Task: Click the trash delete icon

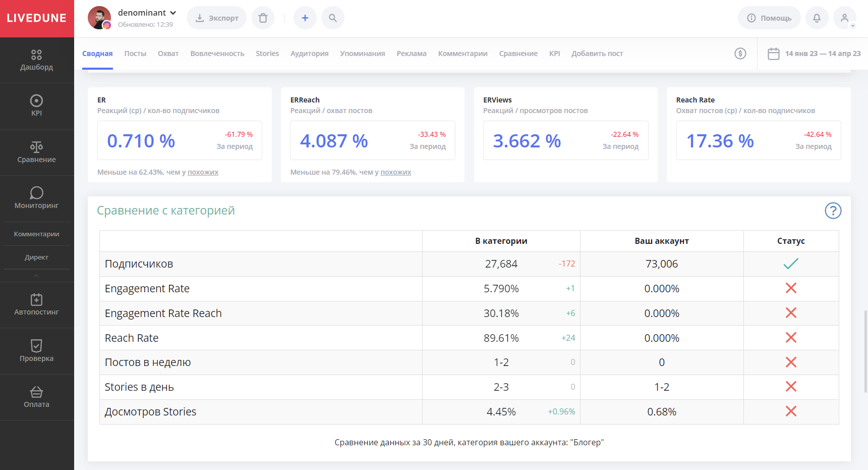Action: [263, 18]
